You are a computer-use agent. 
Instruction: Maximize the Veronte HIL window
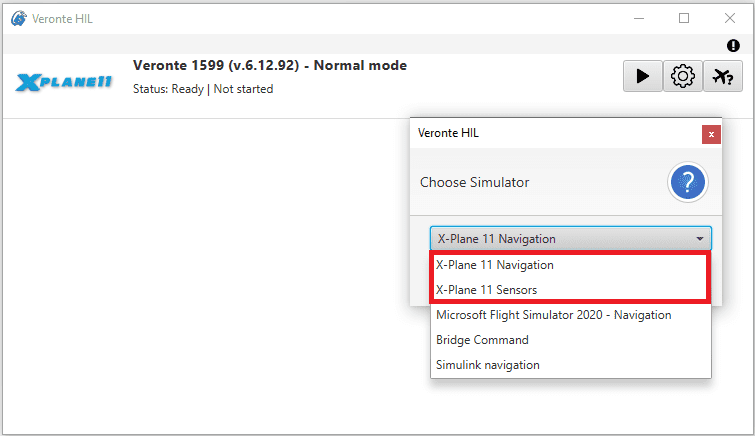click(684, 18)
